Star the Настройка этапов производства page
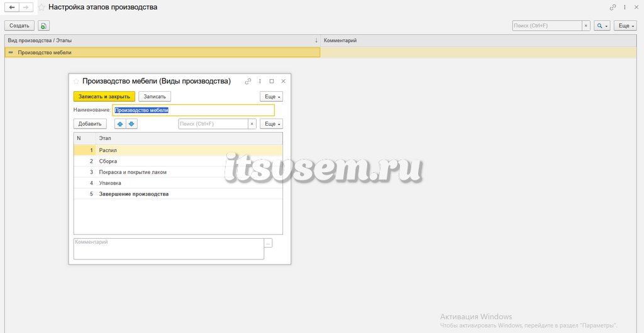Image resolution: width=644 pixels, height=333 pixels. point(41,8)
